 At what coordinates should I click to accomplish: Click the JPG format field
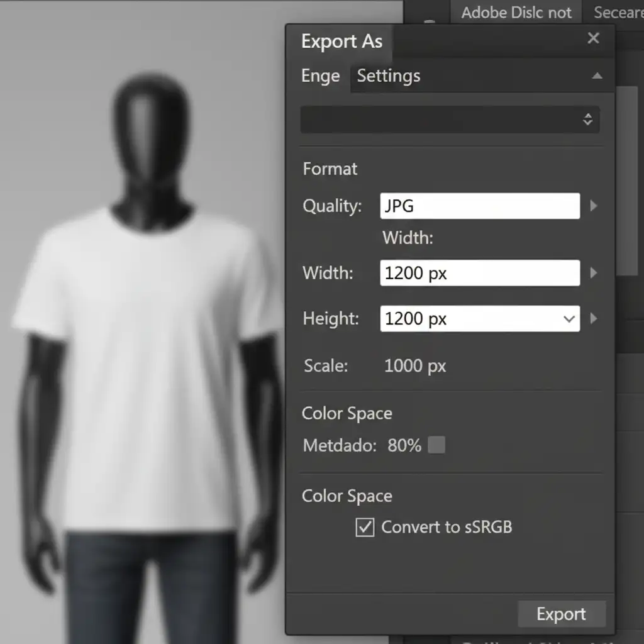[x=479, y=206]
